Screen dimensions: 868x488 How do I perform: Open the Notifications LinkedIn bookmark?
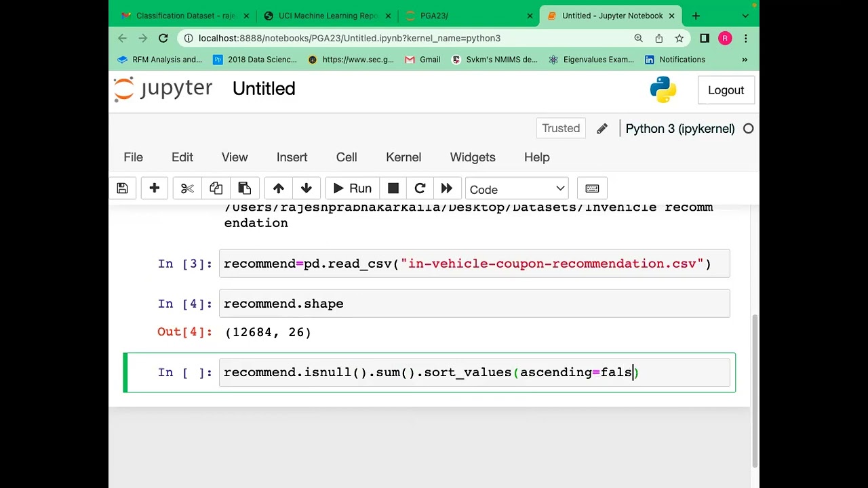tap(675, 60)
